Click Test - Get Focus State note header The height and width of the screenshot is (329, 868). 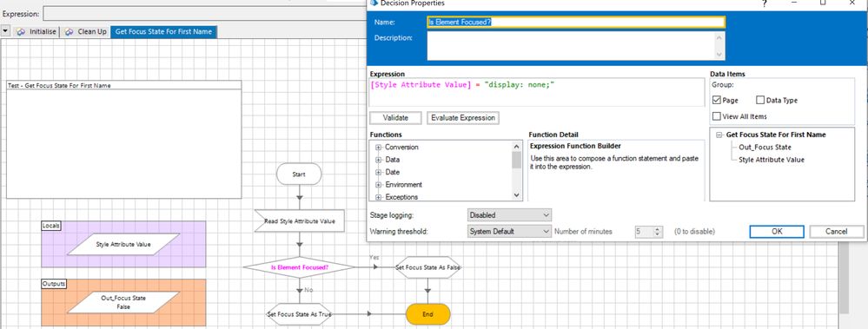124,85
